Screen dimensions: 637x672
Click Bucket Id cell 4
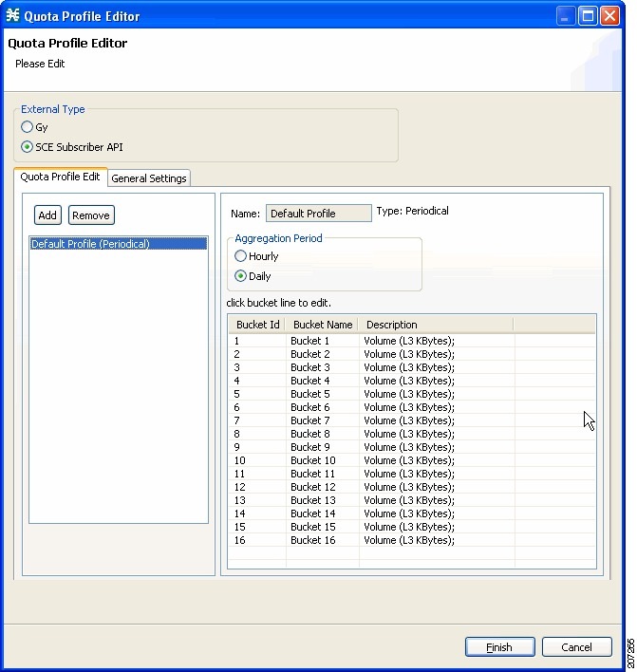coord(257,381)
